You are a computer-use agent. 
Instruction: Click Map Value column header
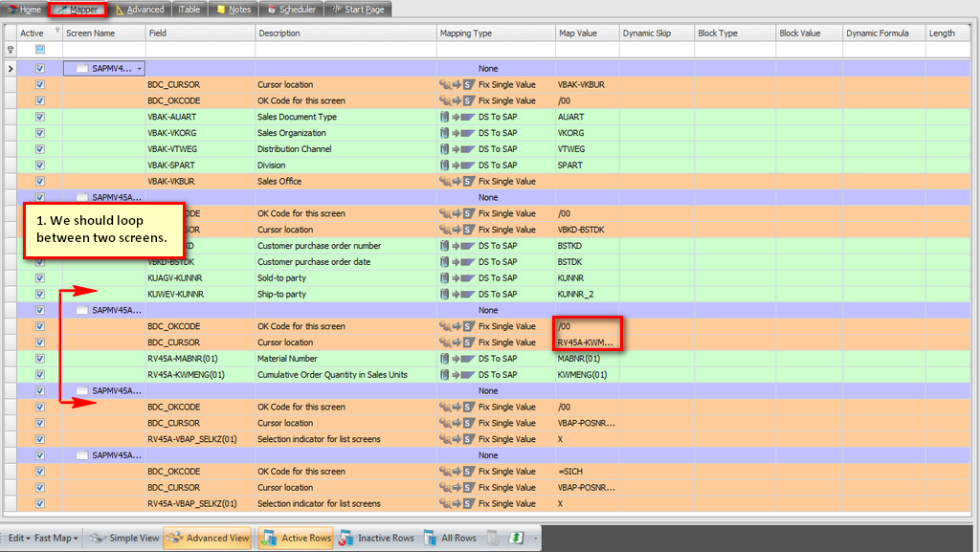pos(587,33)
